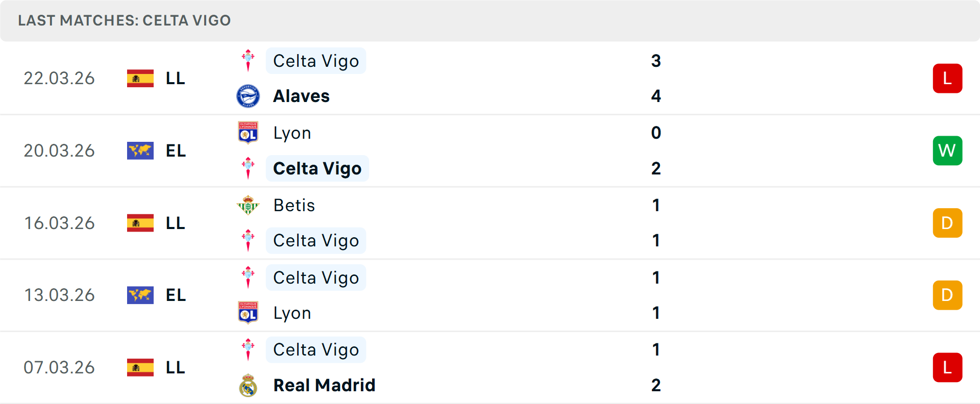Click the Lyon club badge next to 0 score
The width and height of the screenshot is (980, 404).
coord(249,132)
